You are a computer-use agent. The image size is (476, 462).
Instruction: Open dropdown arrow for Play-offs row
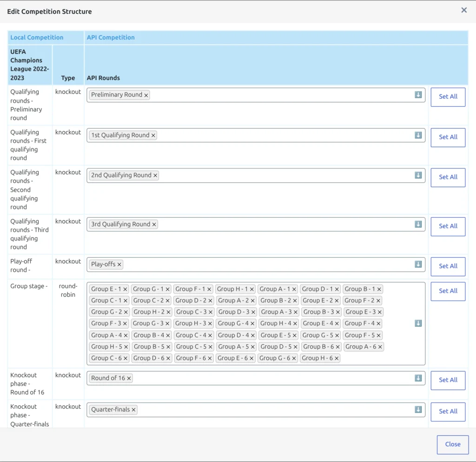[418, 264]
